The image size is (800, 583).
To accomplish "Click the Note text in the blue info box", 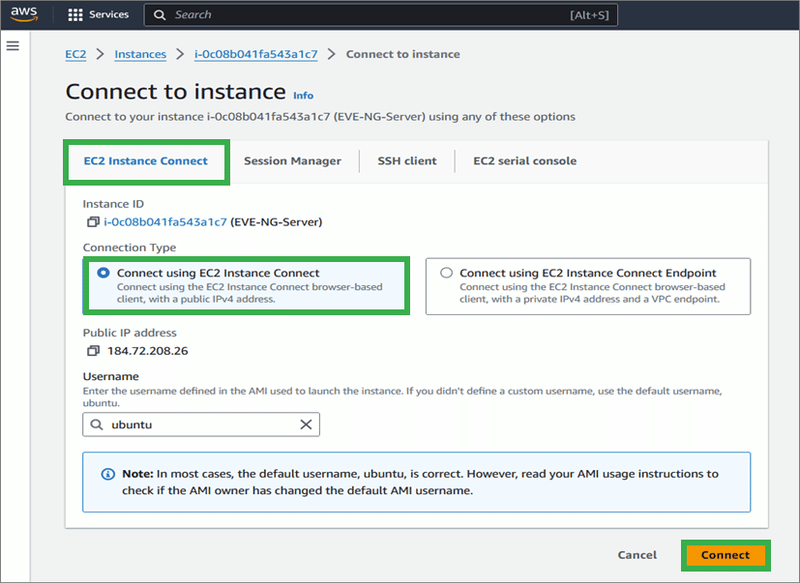I will [420, 482].
